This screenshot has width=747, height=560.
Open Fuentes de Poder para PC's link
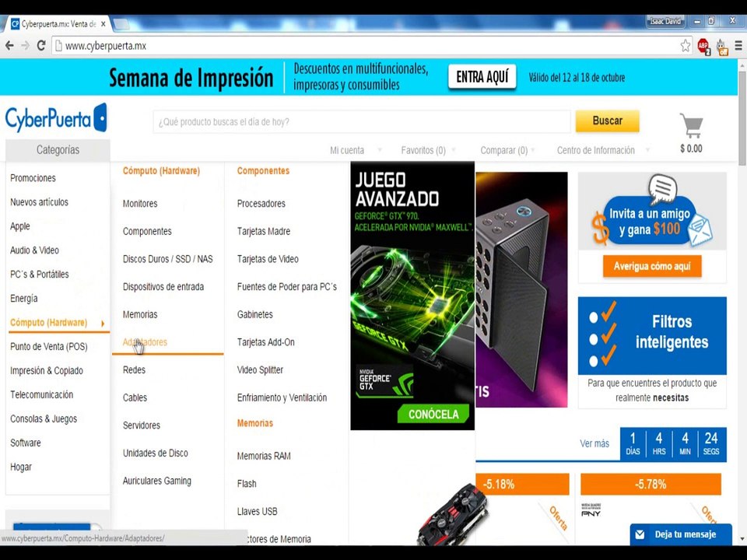(x=287, y=287)
